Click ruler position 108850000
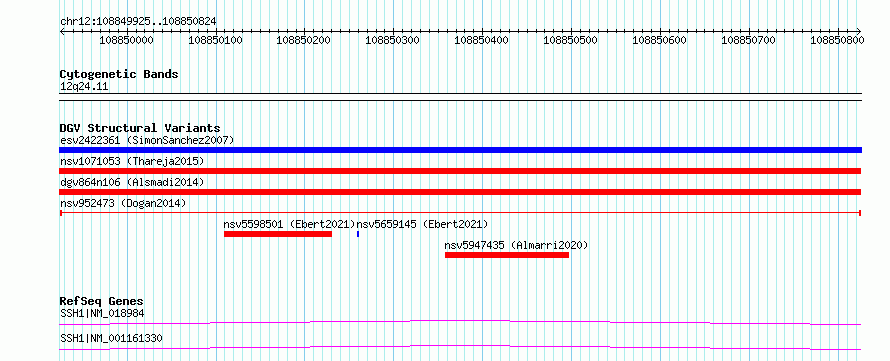The height and width of the screenshot is (361, 890). tap(127, 40)
